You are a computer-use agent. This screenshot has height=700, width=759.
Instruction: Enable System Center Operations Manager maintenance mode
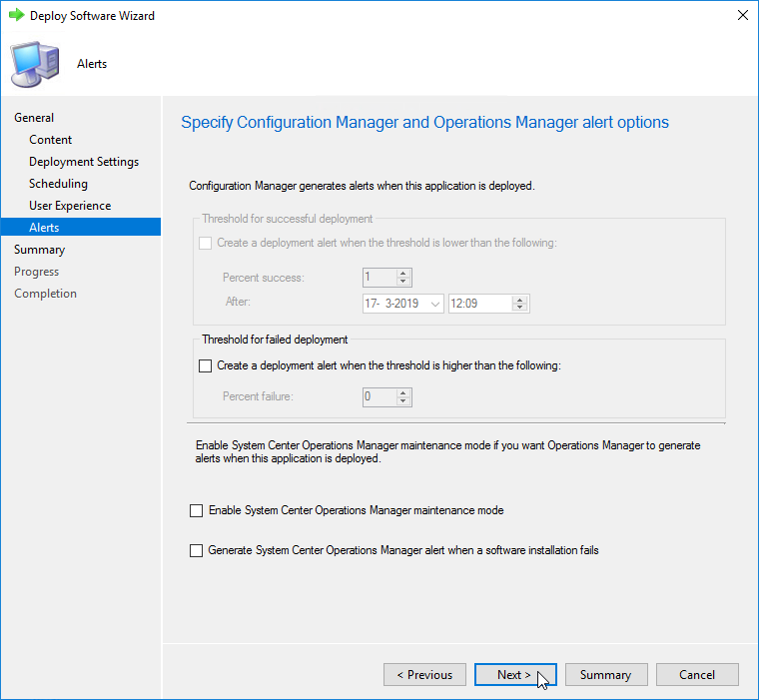(x=196, y=510)
